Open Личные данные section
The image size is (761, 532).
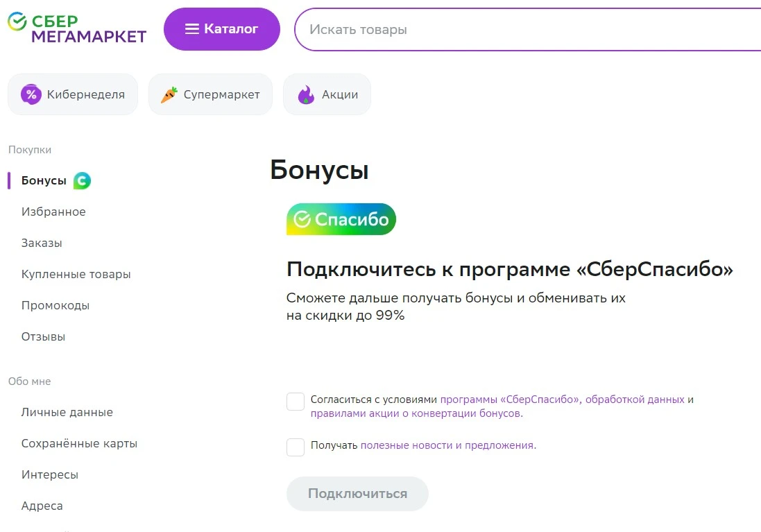pos(67,412)
